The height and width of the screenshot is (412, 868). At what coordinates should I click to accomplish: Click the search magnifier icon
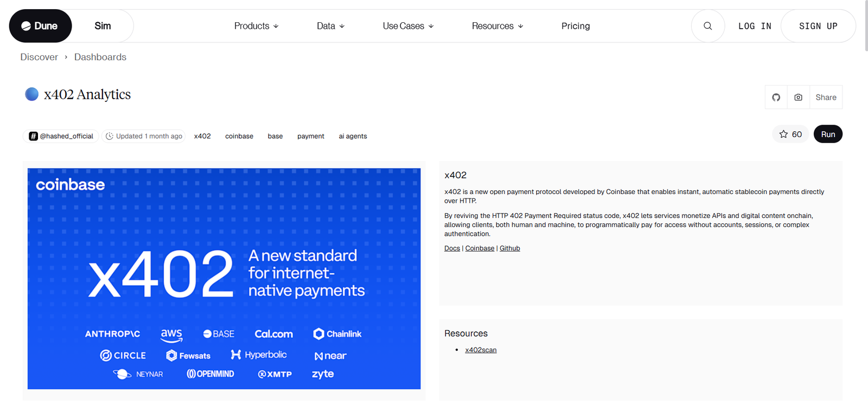[x=707, y=26]
